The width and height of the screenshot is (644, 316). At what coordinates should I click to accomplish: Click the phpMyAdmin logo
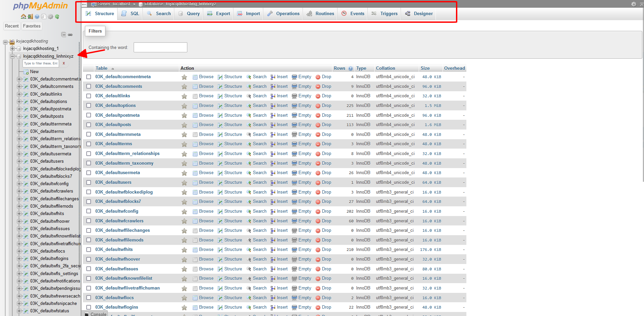coord(40,6)
